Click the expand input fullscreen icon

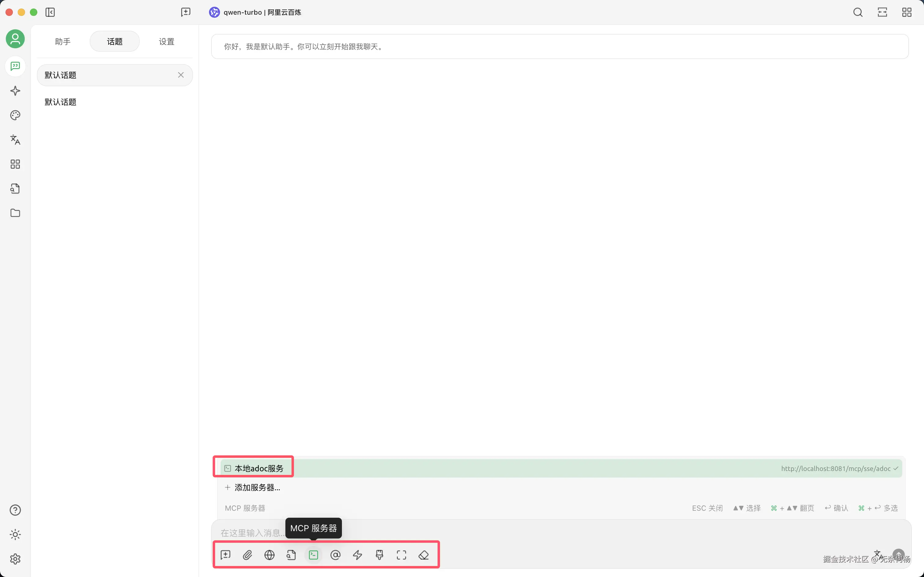[401, 555]
